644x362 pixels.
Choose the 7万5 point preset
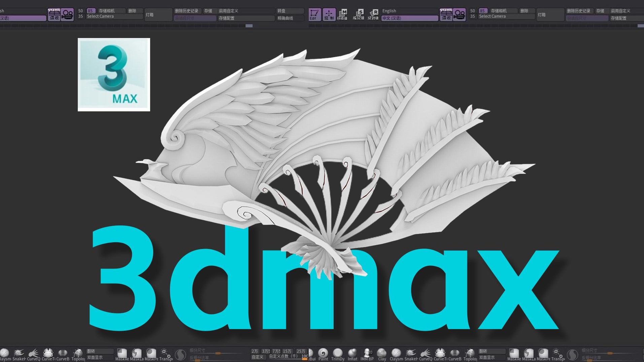click(277, 351)
